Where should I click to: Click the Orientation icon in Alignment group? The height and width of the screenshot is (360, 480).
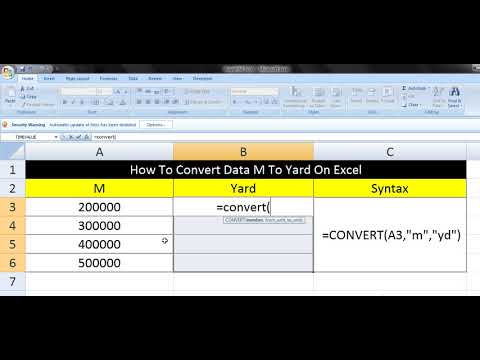167,91
